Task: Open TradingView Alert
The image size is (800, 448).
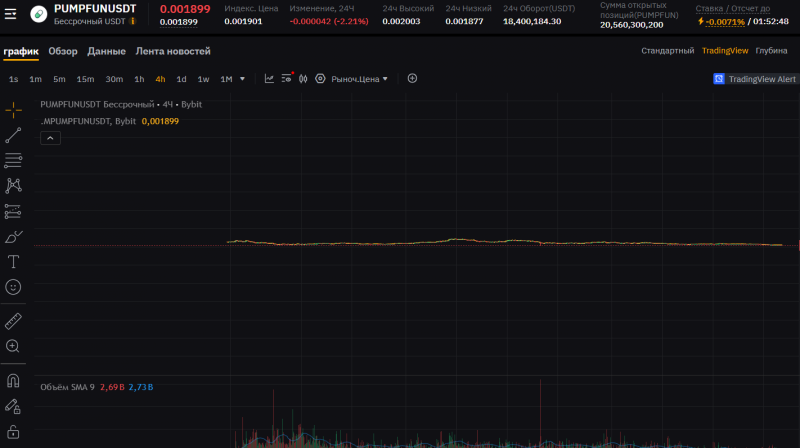Action: 754,79
